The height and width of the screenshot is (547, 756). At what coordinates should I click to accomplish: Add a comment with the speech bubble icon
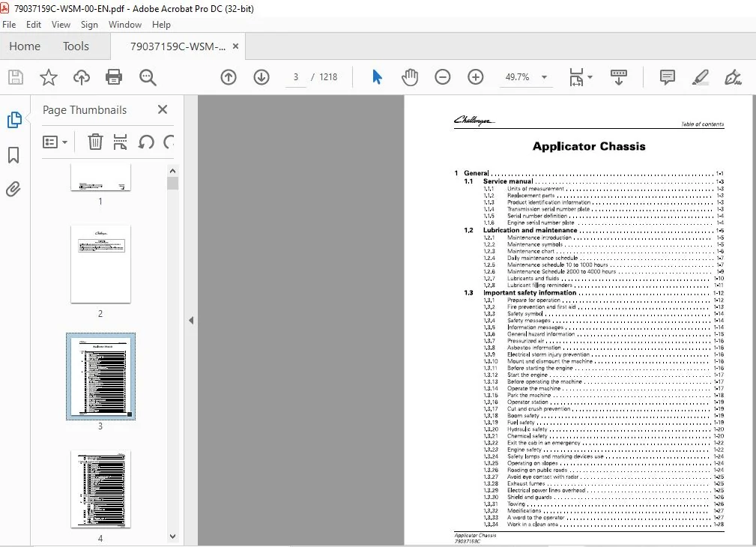668,77
